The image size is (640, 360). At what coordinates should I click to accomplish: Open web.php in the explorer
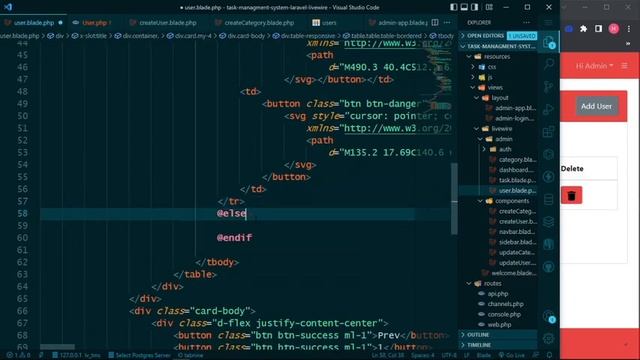click(x=499, y=324)
